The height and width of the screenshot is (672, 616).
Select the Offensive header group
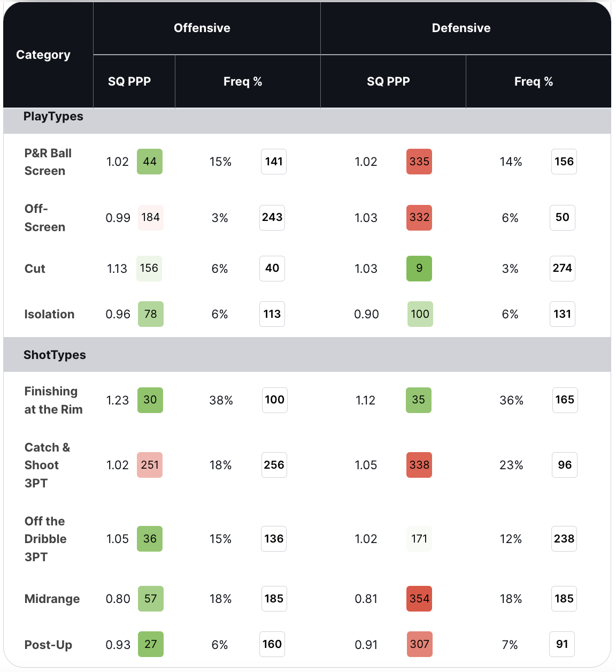[202, 28]
